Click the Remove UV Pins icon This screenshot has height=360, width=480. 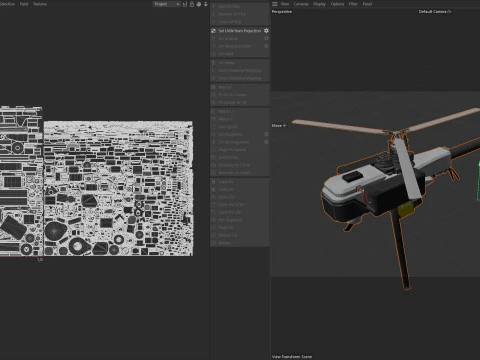coord(214,14)
